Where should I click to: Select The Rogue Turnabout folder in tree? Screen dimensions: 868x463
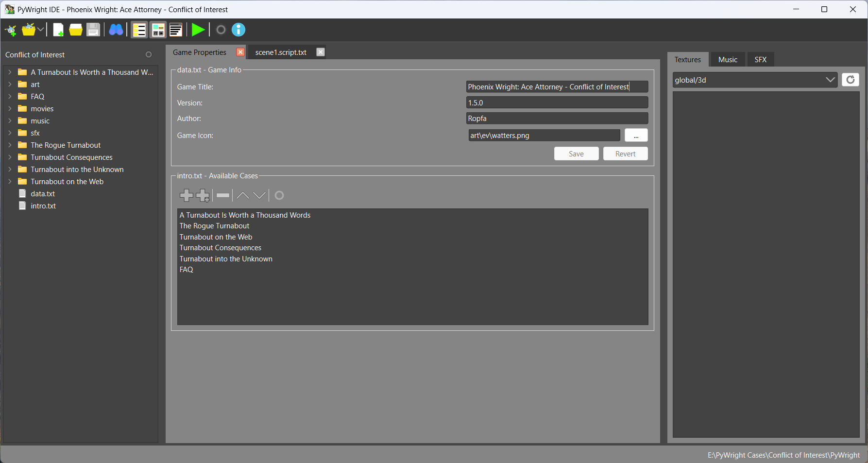(66, 145)
